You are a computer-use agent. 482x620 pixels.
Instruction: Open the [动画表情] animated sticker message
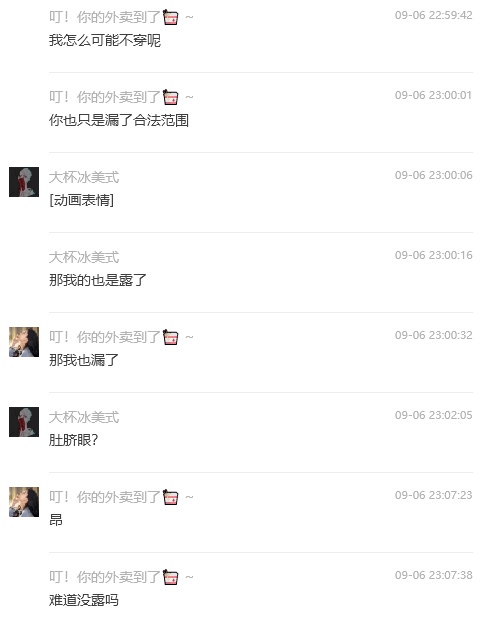(81, 200)
